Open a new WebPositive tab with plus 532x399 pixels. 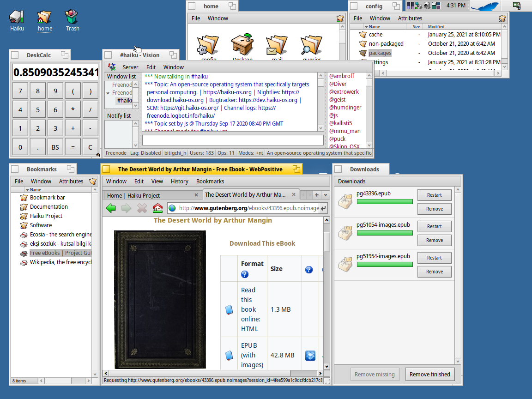point(316,195)
